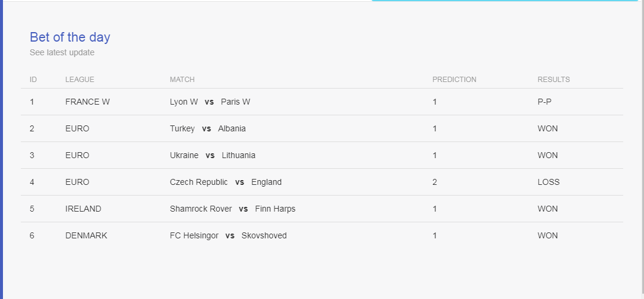This screenshot has height=299, width=644.
Task: Click the LOSS result for row 4
Action: (548, 182)
